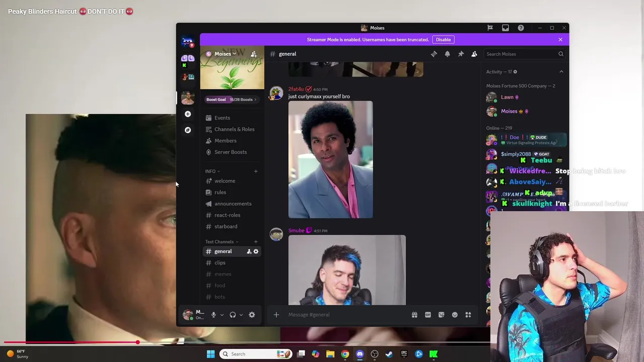Click the flag icon in Discord title bar

[490, 28]
